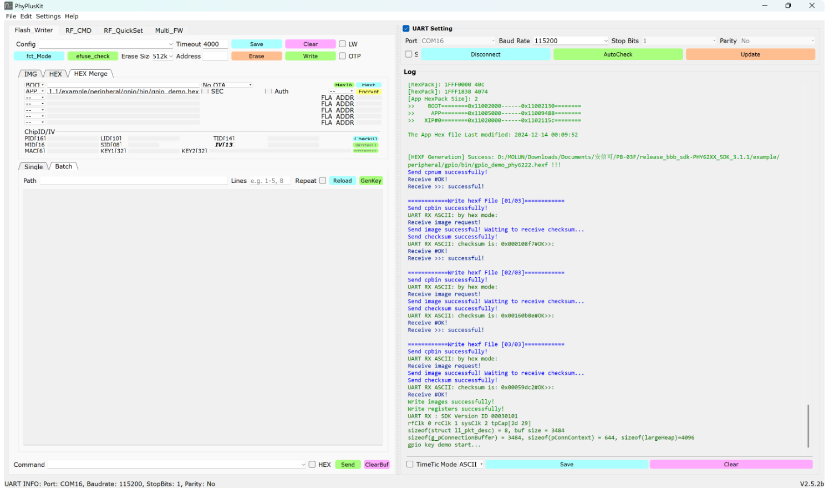Open the Parity dropdown
The image size is (834, 504).
coord(777,41)
